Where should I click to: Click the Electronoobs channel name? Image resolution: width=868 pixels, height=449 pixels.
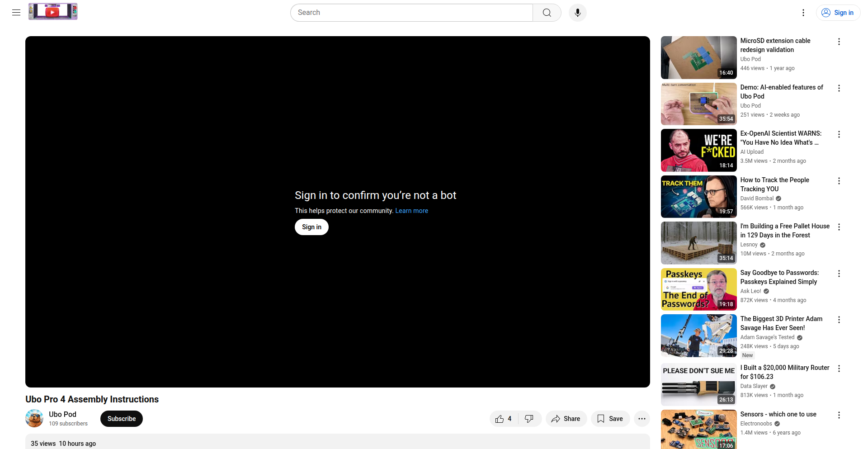coord(756,424)
